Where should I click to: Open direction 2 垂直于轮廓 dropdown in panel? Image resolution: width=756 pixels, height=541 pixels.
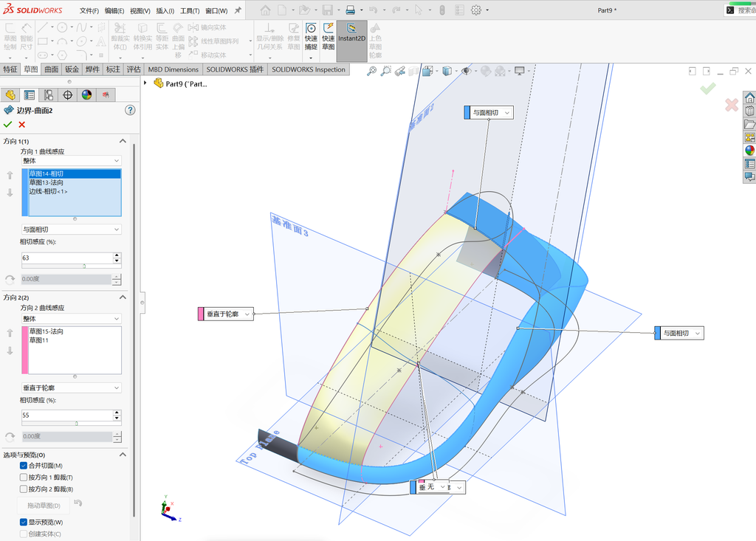[72, 387]
